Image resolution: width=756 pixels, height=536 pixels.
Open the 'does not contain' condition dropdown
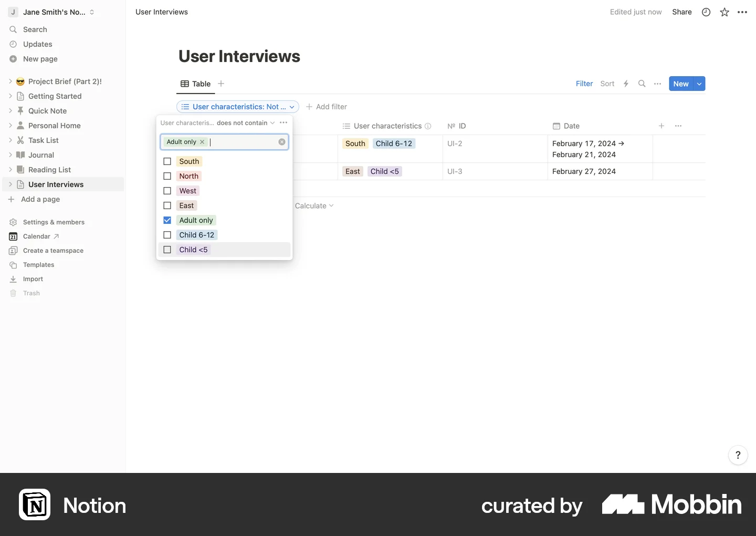click(x=246, y=123)
